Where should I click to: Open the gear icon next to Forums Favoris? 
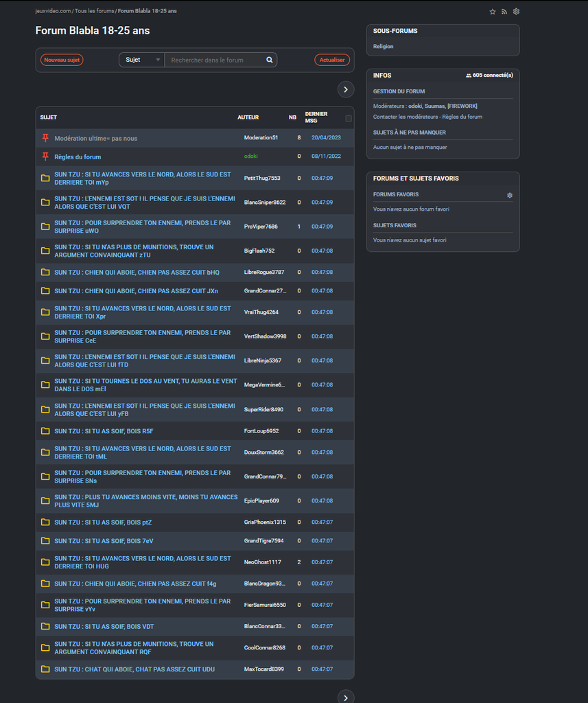coord(509,195)
